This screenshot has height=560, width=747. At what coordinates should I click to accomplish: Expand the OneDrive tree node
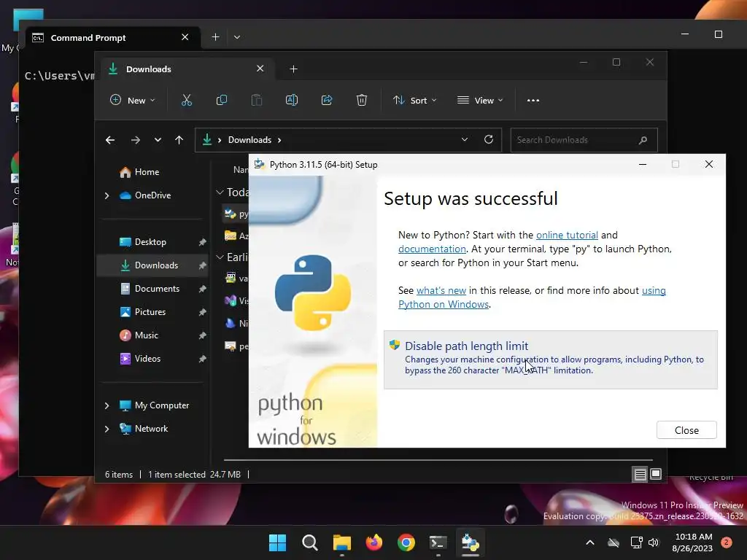point(107,195)
